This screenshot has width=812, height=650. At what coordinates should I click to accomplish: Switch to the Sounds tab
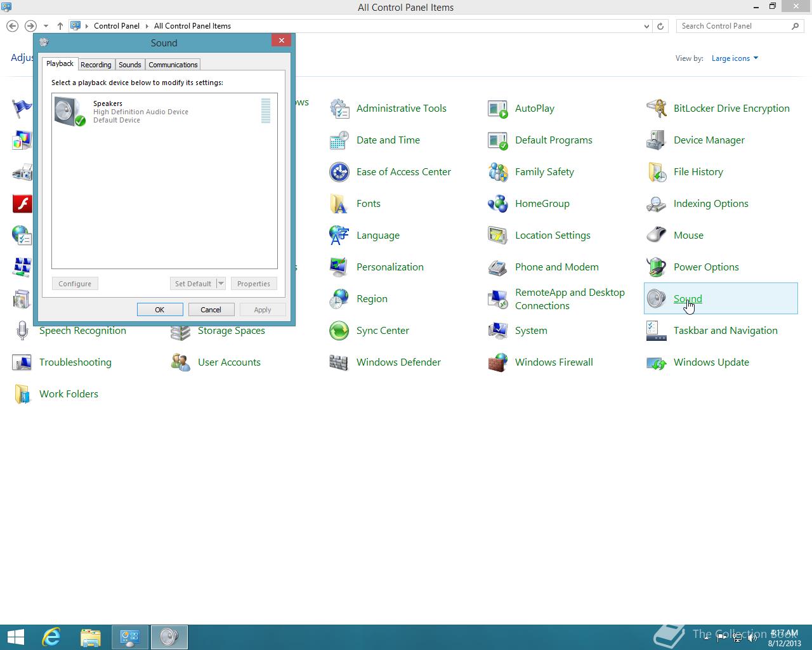(x=130, y=65)
